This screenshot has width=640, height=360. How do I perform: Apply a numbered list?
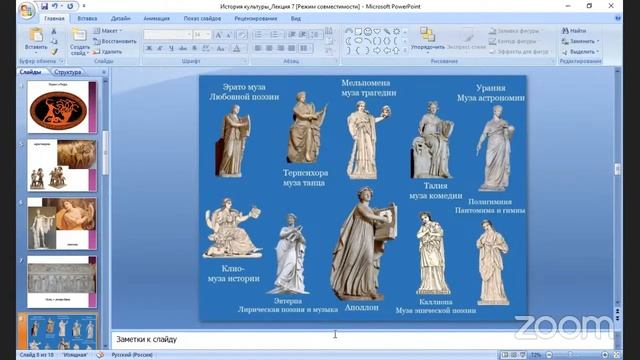(276, 35)
